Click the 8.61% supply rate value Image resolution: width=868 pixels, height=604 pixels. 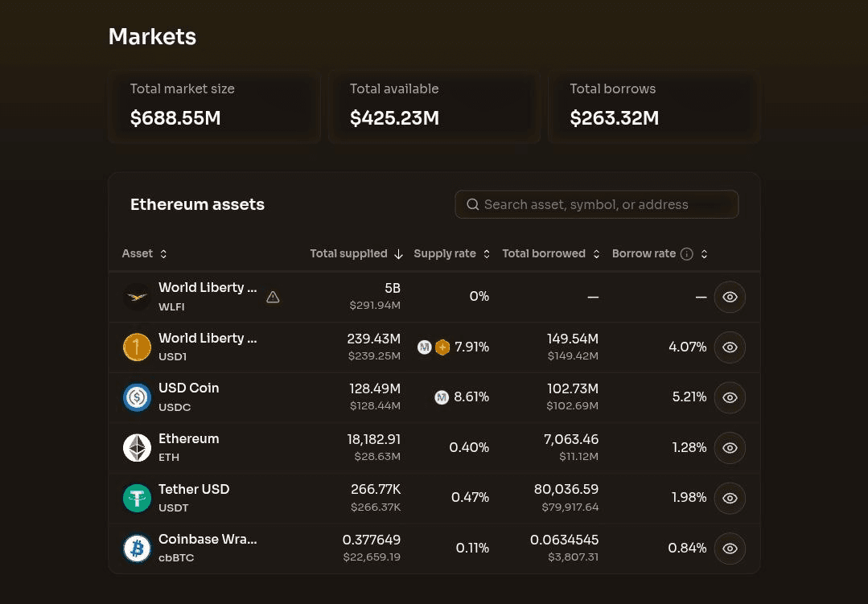[471, 397]
